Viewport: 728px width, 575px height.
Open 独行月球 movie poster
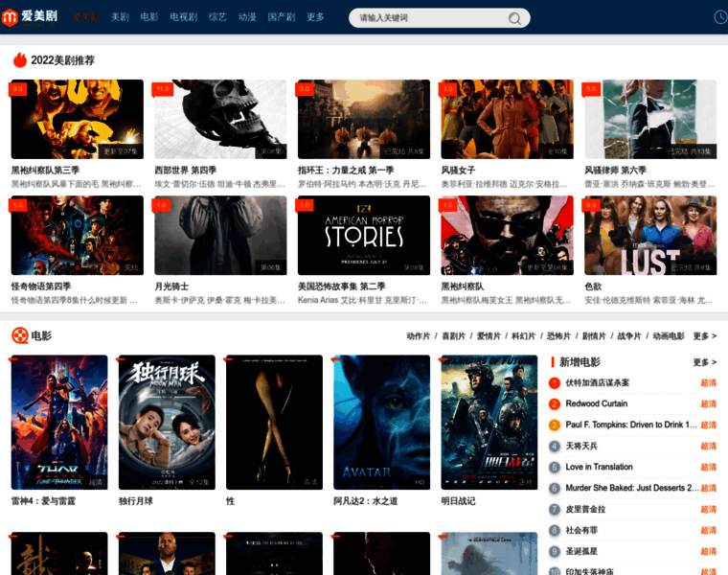click(167, 423)
